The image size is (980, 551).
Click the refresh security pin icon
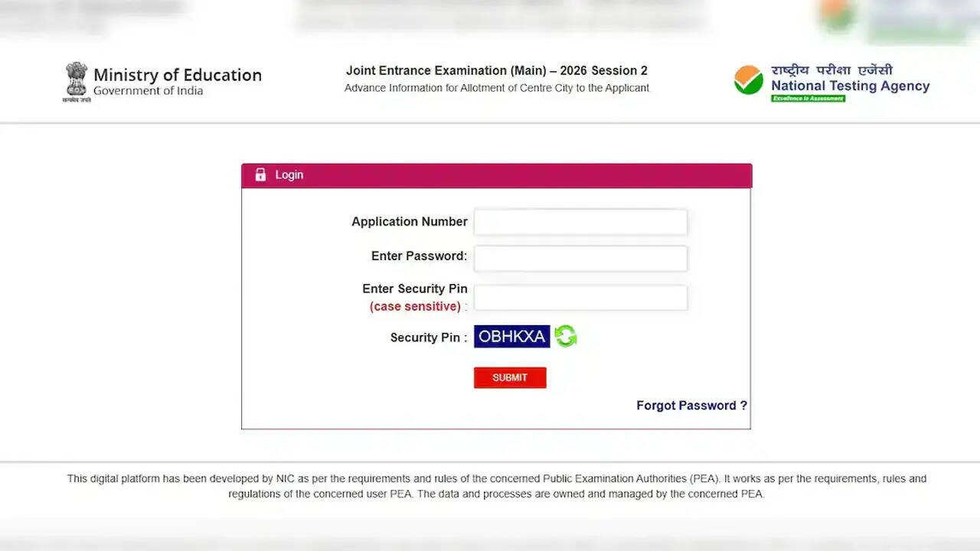[x=566, y=336]
